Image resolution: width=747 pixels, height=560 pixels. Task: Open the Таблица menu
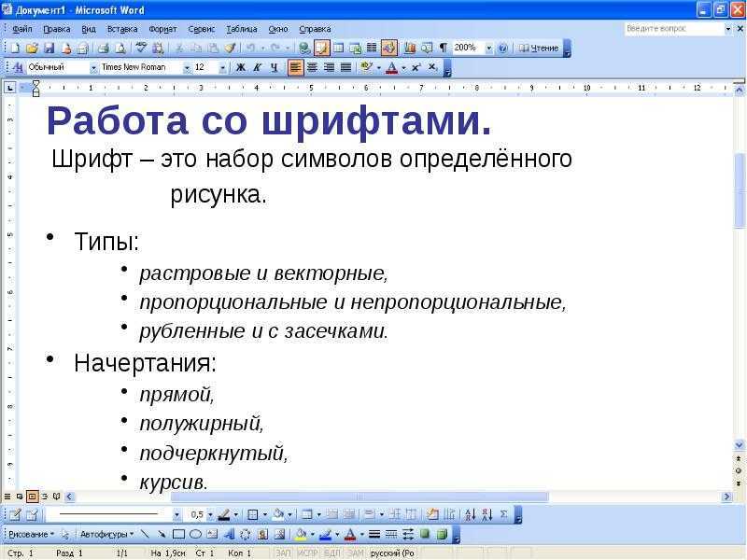[x=242, y=29]
